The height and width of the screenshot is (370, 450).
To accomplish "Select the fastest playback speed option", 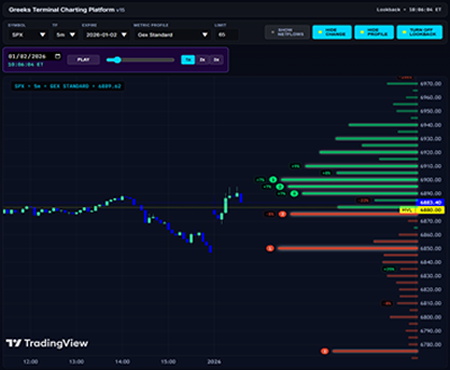I will (216, 60).
